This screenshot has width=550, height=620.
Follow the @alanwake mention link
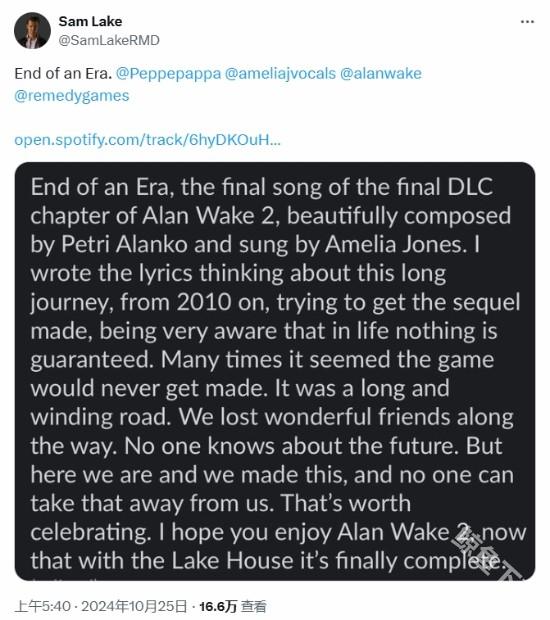pos(381,74)
